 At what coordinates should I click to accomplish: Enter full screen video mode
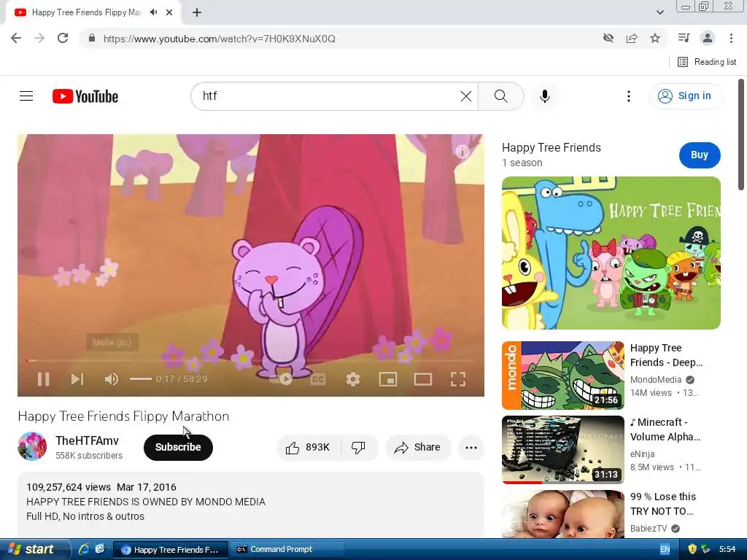point(458,379)
